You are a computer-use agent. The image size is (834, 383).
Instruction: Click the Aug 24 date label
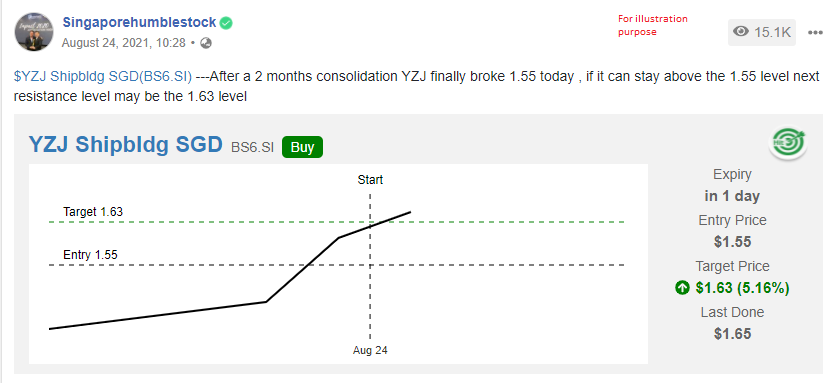point(370,351)
